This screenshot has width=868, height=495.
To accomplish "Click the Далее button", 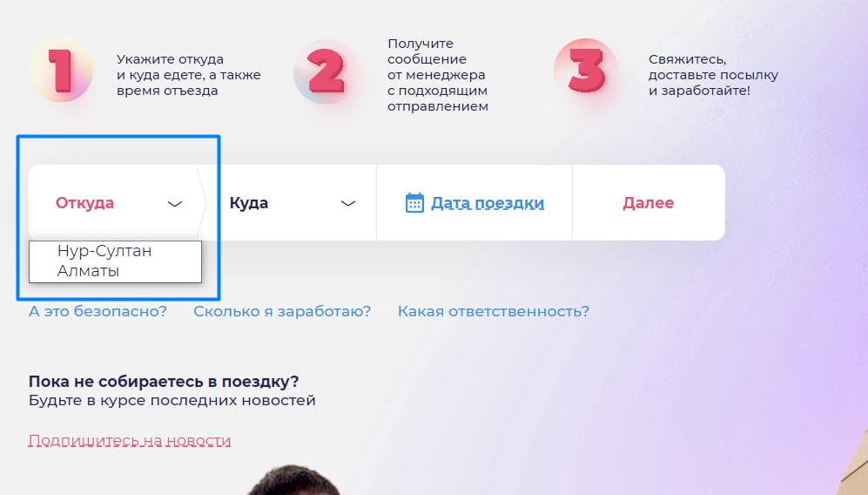I will point(649,203).
